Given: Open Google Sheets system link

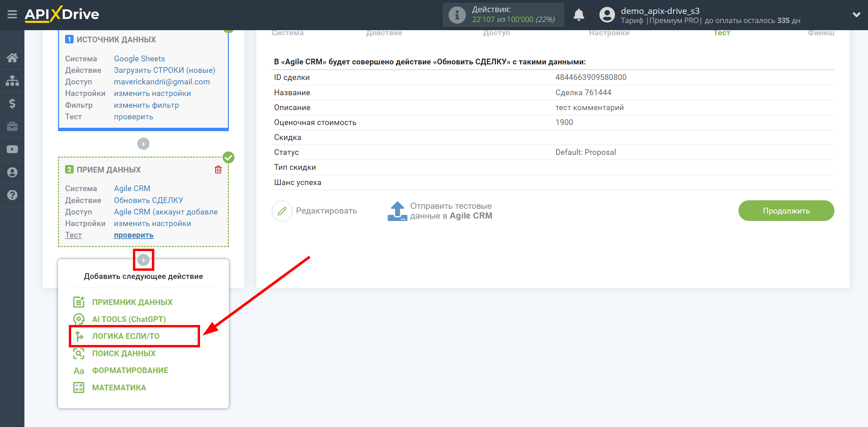Looking at the screenshot, I should click(139, 59).
